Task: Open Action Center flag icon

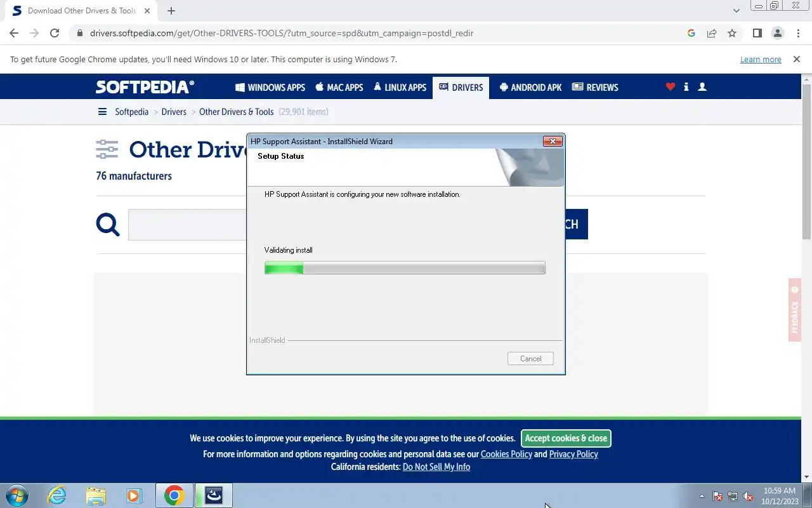Action: [717, 496]
